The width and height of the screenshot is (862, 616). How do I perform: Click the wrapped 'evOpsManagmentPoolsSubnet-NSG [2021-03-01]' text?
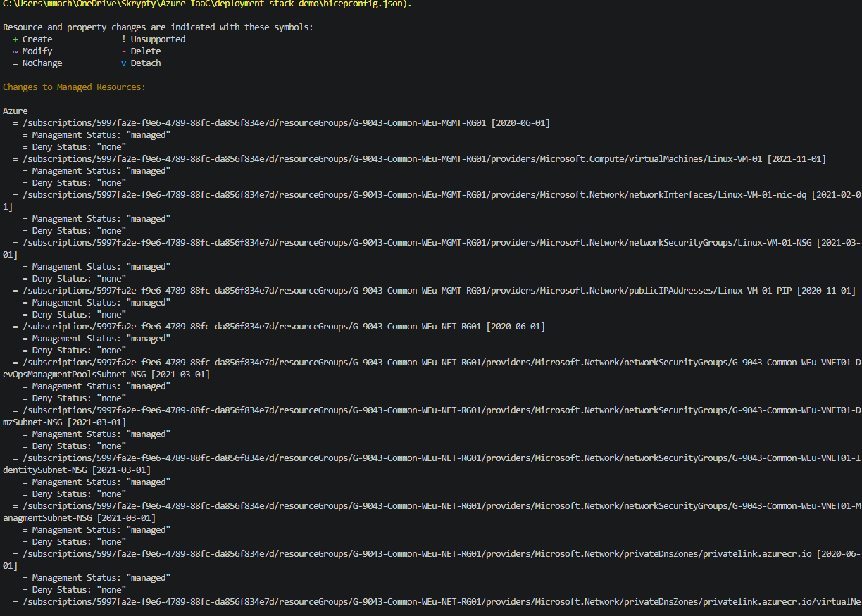click(106, 375)
